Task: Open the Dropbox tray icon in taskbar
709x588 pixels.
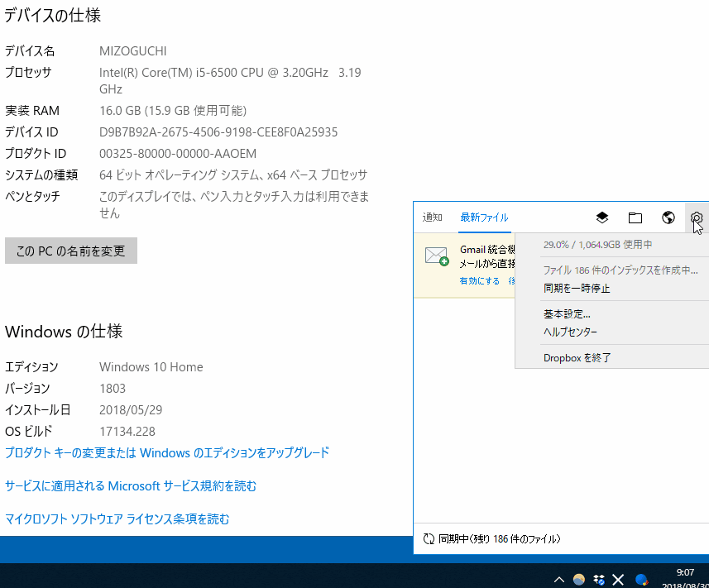Action: click(x=598, y=580)
